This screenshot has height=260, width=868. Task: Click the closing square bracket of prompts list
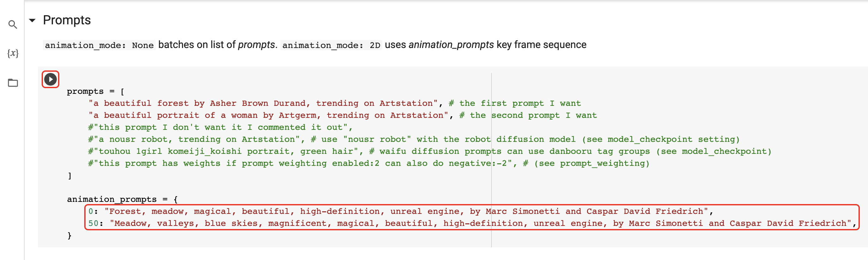click(69, 176)
